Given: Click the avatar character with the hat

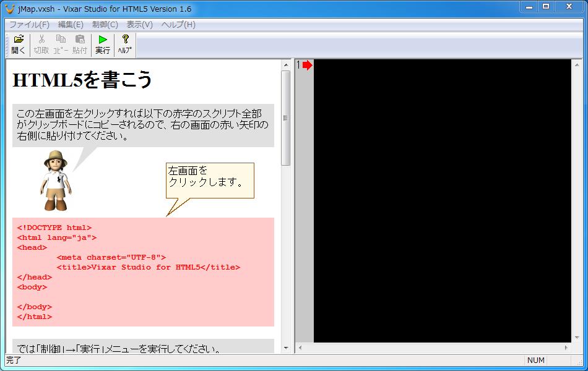Looking at the screenshot, I should point(56,181).
